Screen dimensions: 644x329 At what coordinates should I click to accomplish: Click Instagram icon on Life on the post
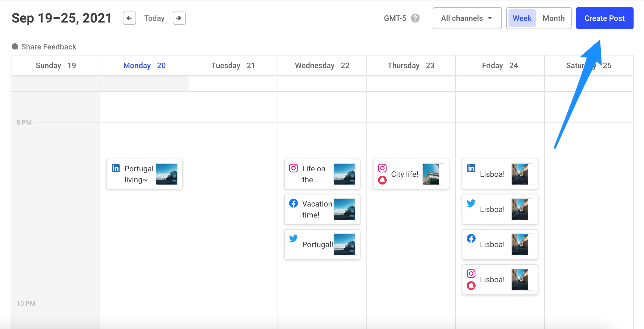pyautogui.click(x=293, y=168)
